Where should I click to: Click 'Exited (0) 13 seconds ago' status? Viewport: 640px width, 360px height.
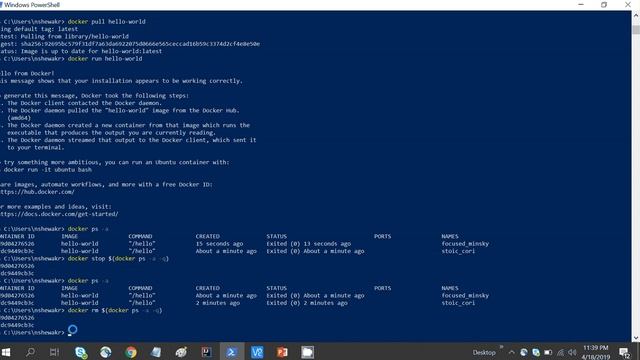tap(309, 244)
